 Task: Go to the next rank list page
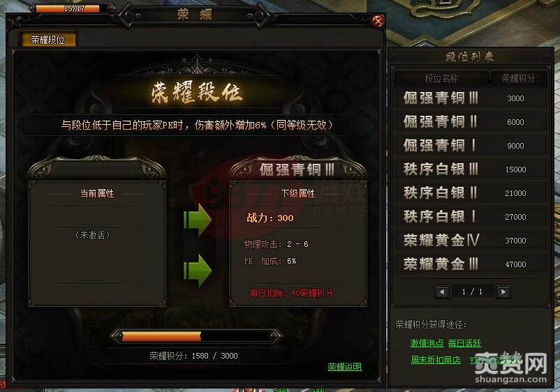pos(503,292)
